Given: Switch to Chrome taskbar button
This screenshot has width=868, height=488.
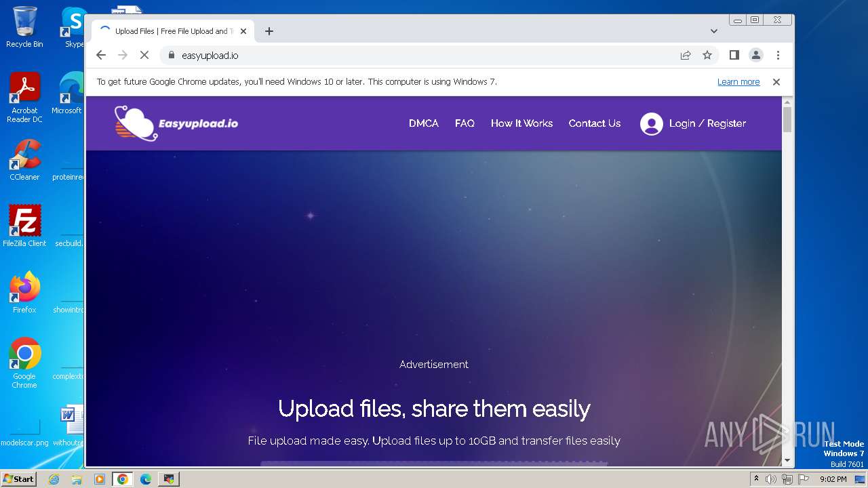Looking at the screenshot, I should (x=123, y=479).
